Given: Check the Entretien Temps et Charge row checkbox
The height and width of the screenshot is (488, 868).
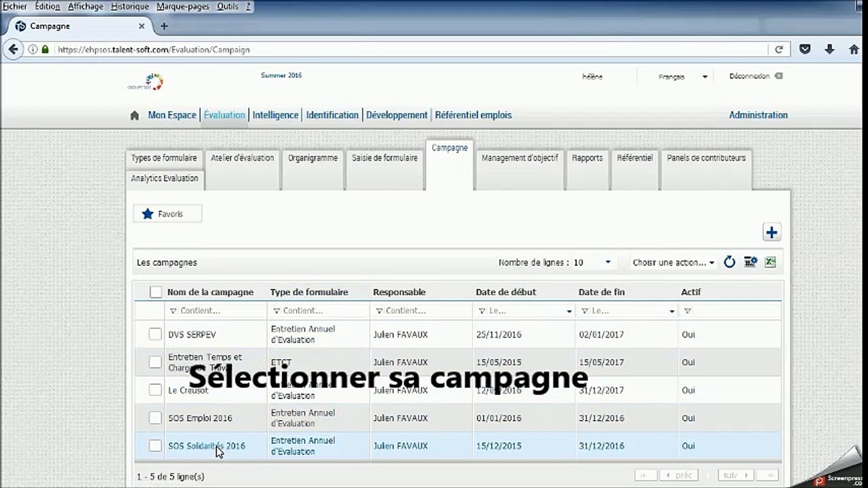Looking at the screenshot, I should [x=155, y=363].
